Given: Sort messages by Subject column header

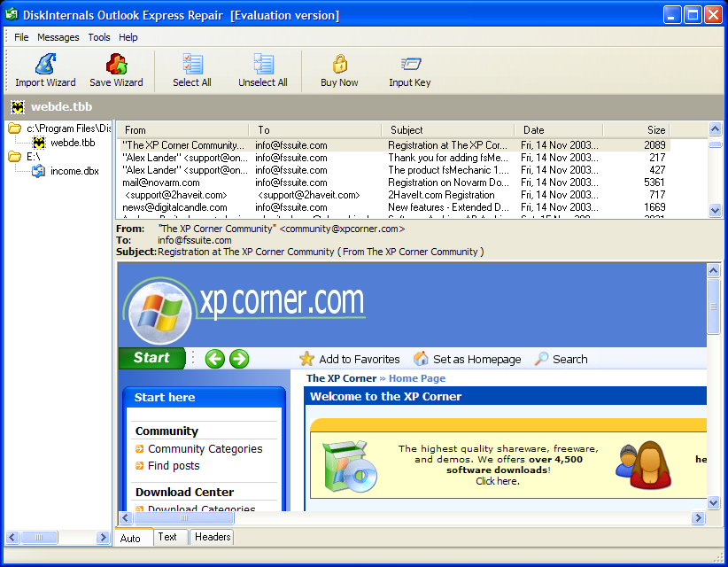Looking at the screenshot, I should click(447, 130).
